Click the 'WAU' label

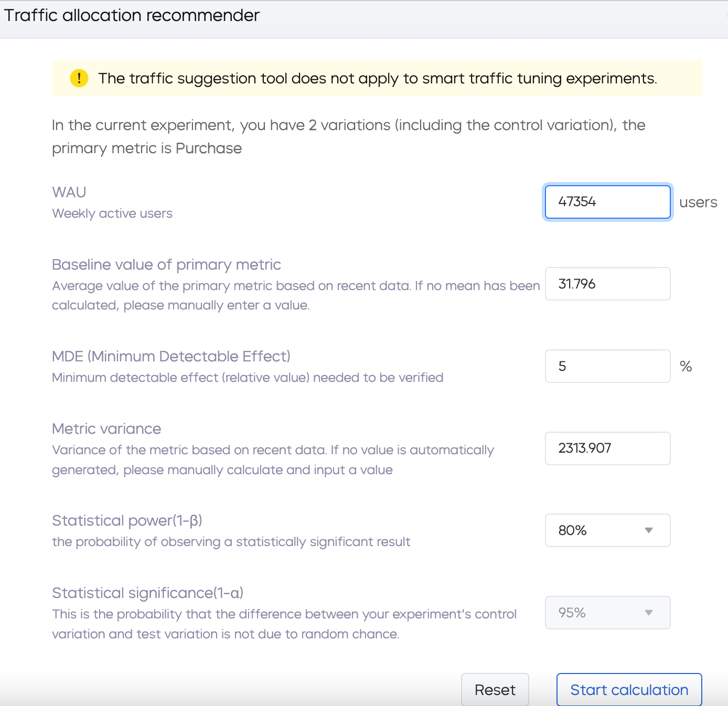pos(69,192)
